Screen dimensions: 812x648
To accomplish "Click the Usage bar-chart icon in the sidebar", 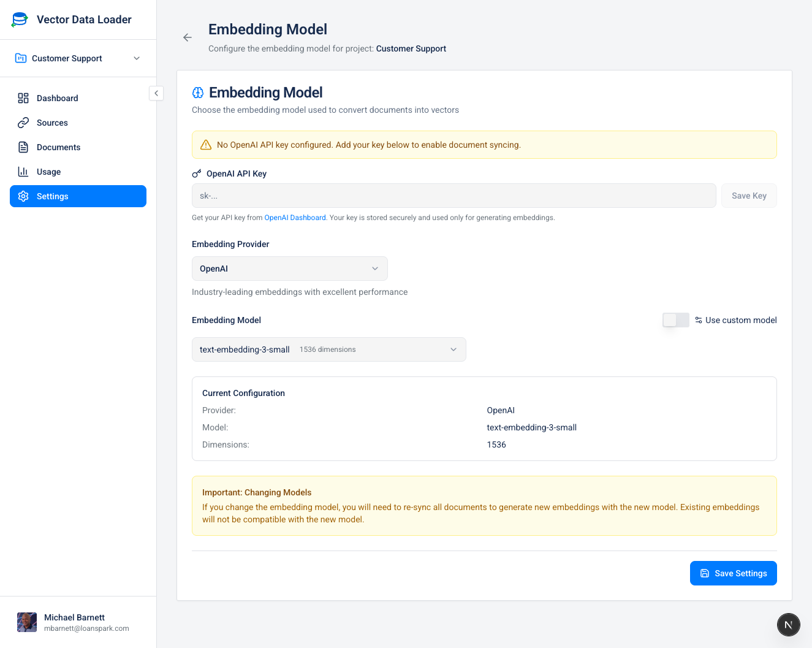I will point(23,172).
